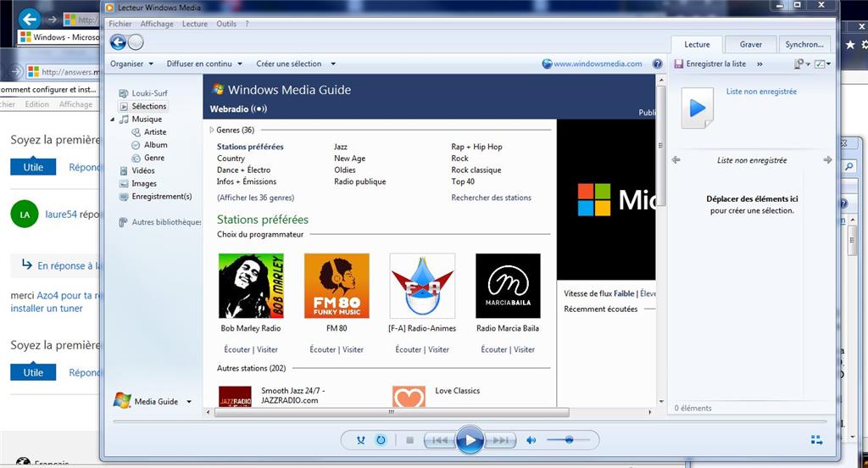Select the Top 40 genre link
The image size is (868, 468).
pyautogui.click(x=463, y=181)
